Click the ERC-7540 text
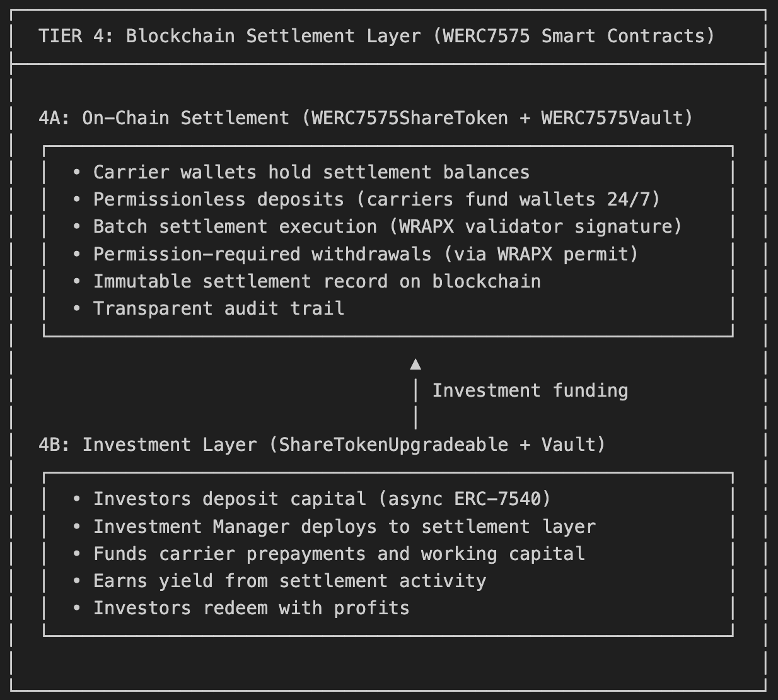Screen dimensions: 778x700 [497, 499]
